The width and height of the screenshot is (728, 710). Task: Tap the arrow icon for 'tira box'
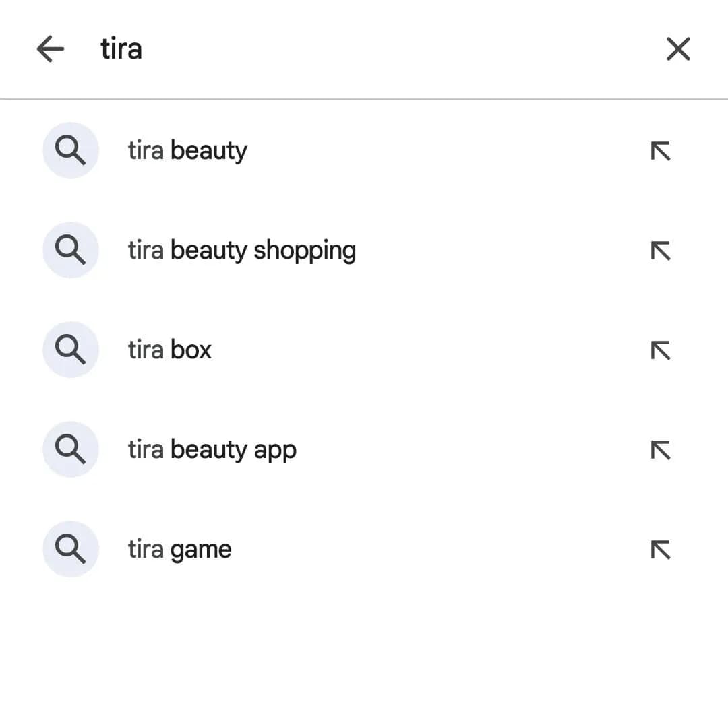coord(661,350)
